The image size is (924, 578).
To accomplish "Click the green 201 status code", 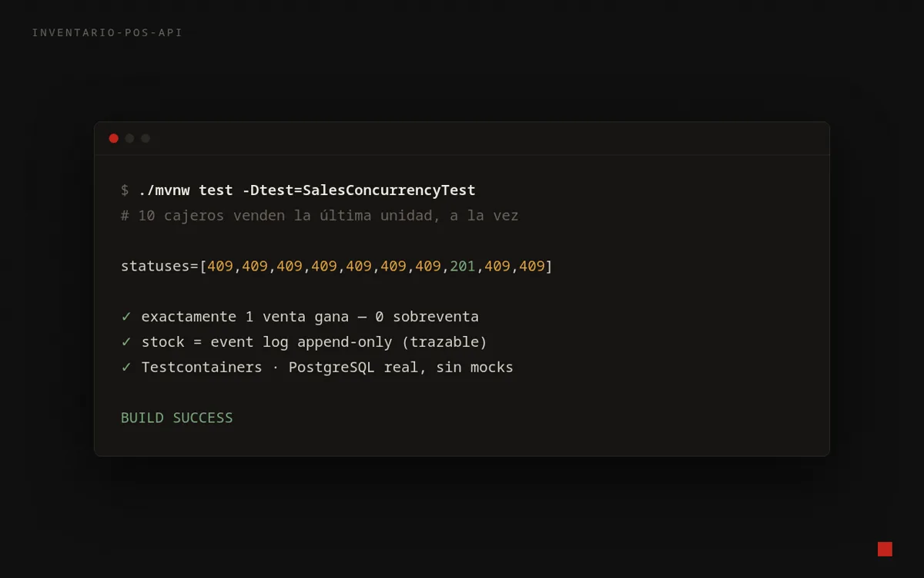I will [463, 267].
